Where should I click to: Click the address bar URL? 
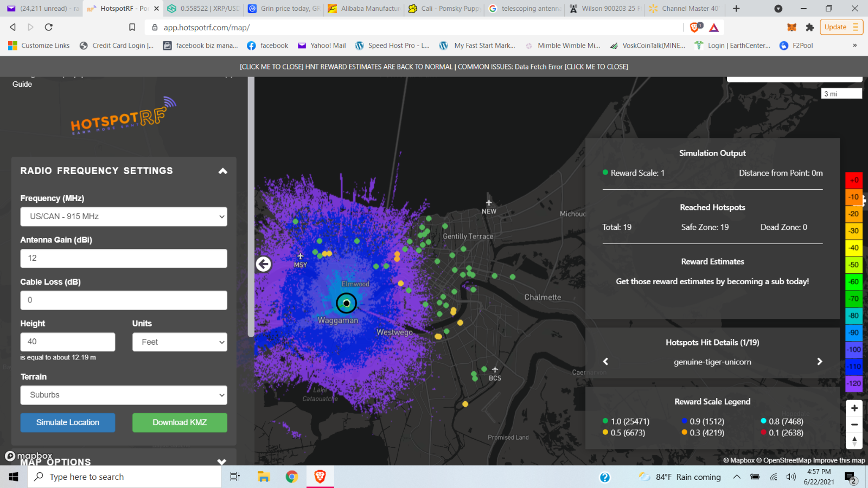click(x=207, y=27)
